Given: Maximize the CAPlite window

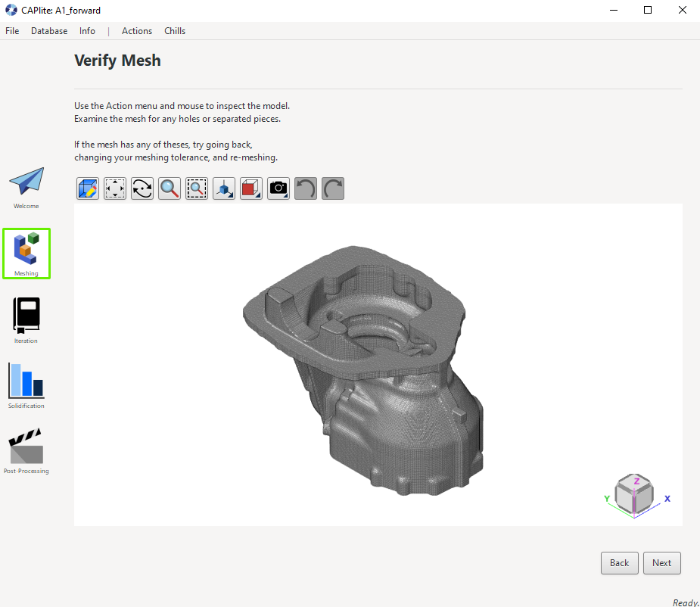Looking at the screenshot, I should 648,10.
